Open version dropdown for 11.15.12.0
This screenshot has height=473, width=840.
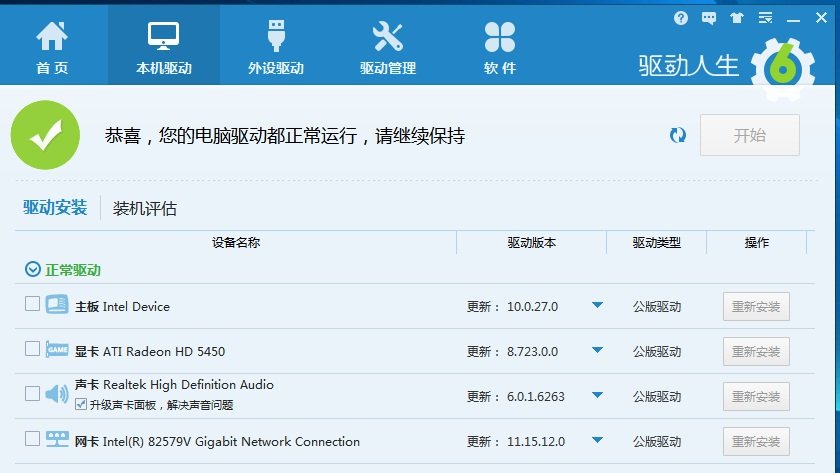pos(597,440)
